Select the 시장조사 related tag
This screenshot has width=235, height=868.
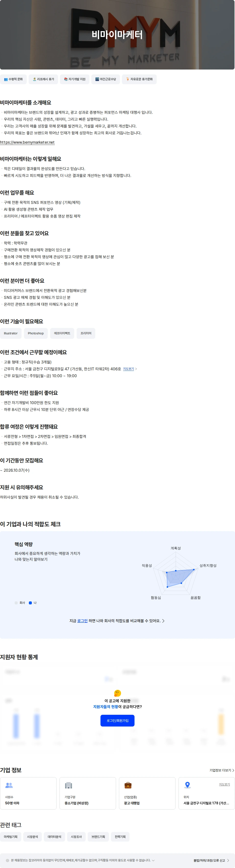76,837
